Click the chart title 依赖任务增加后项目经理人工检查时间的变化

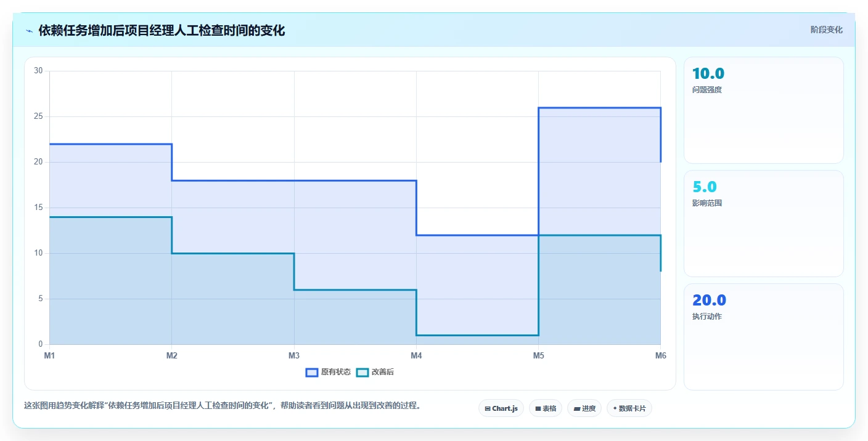[x=162, y=31]
